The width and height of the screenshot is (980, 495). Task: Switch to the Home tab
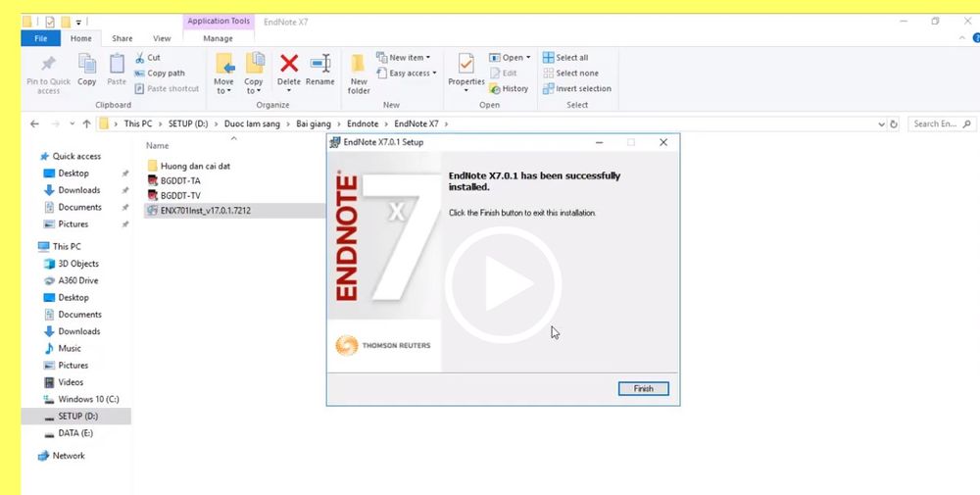pyautogui.click(x=81, y=38)
